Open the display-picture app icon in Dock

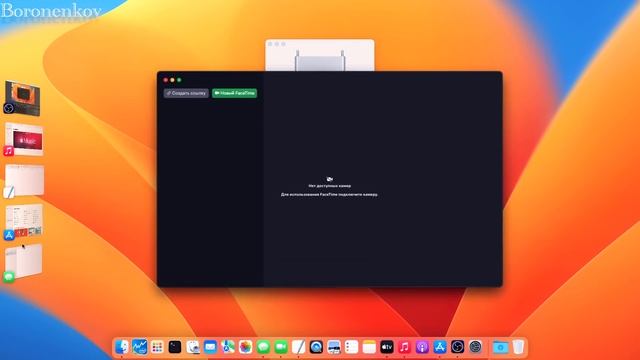pyautogui.click(x=334, y=347)
